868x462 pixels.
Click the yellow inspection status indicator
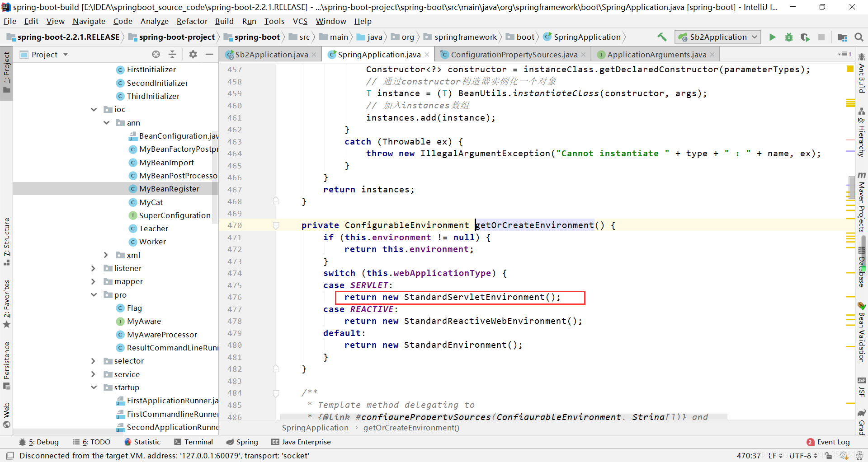[x=850, y=69]
